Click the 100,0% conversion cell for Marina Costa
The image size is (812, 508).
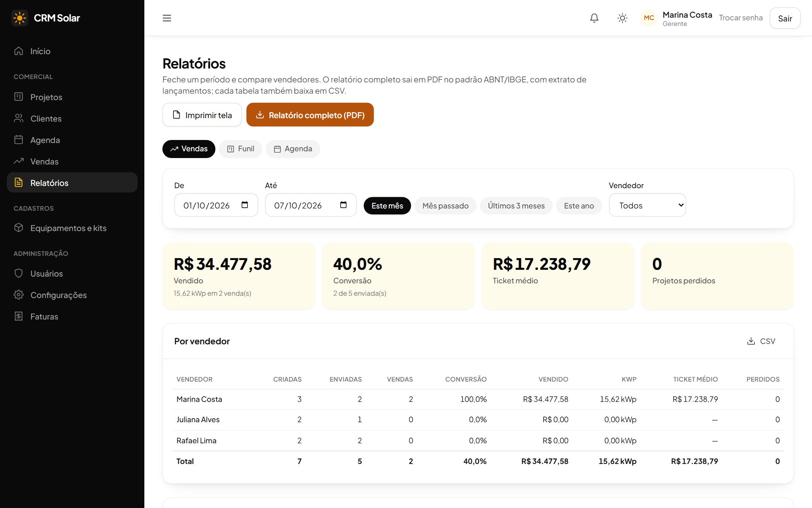[473, 399]
